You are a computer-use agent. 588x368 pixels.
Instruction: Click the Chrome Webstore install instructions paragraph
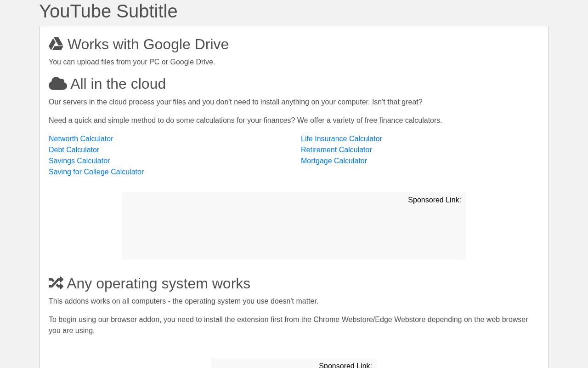click(x=288, y=325)
